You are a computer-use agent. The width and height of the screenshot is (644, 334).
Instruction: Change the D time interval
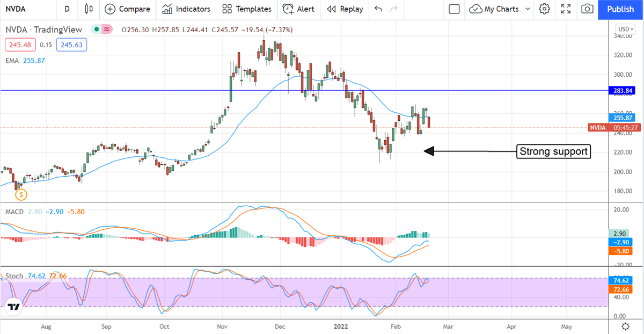[x=67, y=9]
